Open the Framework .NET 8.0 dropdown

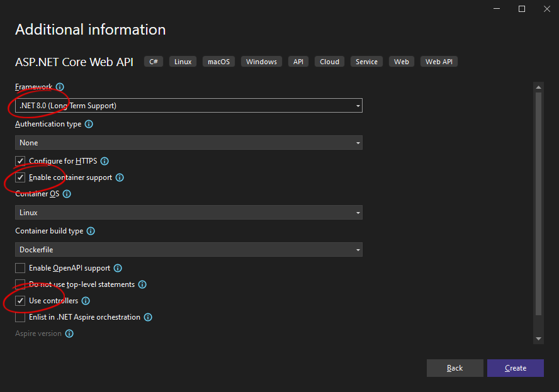(x=189, y=106)
